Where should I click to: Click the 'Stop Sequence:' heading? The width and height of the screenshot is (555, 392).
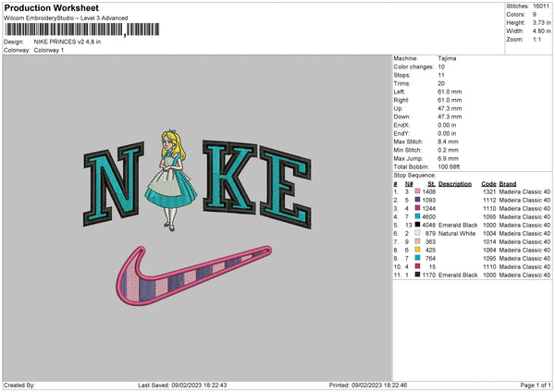click(414, 175)
